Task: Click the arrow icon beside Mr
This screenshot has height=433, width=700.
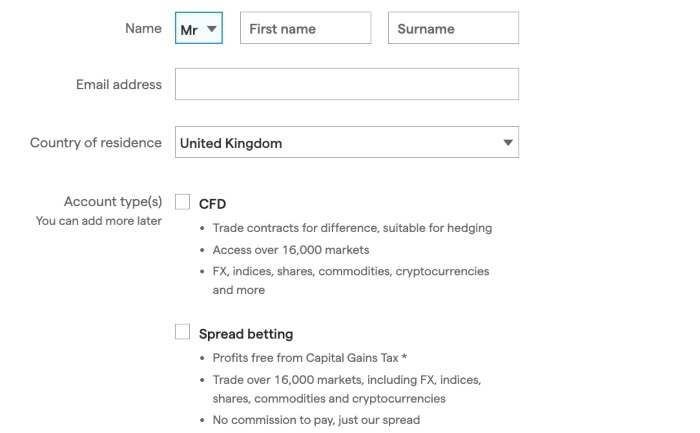Action: tap(212, 29)
